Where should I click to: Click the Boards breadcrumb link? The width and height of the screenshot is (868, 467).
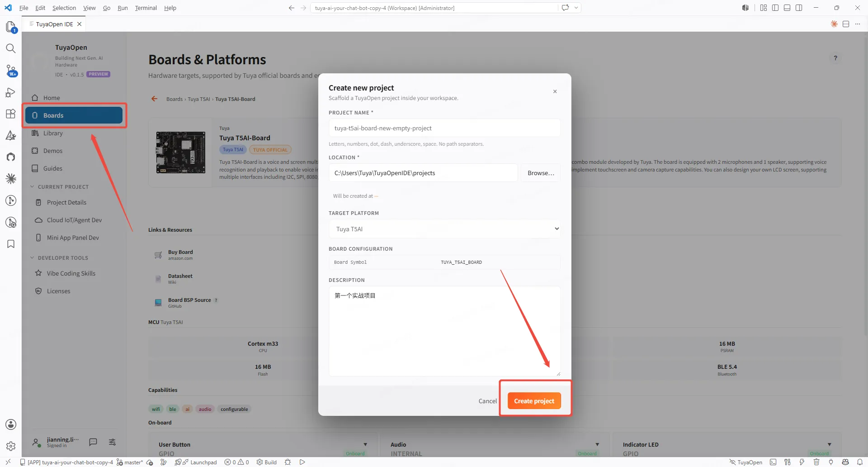click(x=174, y=99)
